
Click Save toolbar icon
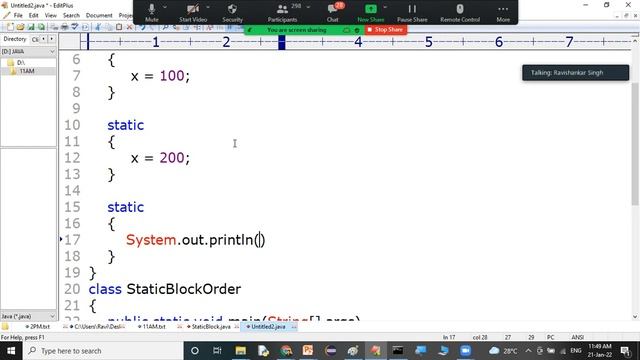31,27
